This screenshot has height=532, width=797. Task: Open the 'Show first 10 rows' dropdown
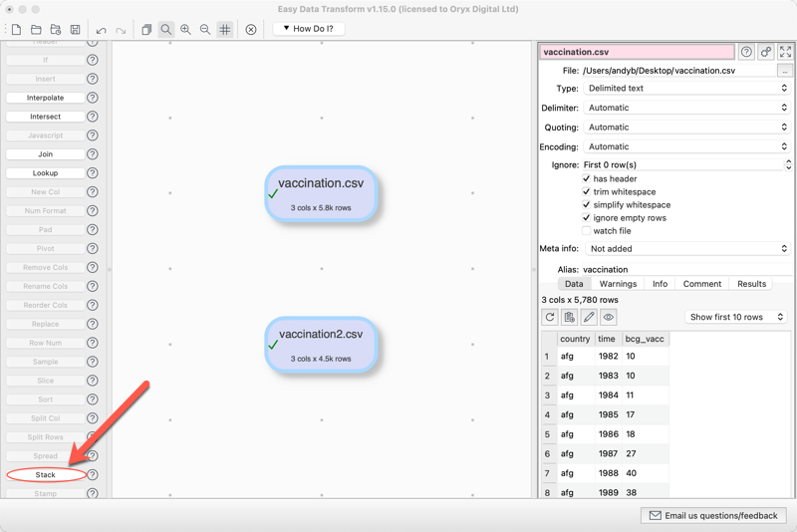737,317
